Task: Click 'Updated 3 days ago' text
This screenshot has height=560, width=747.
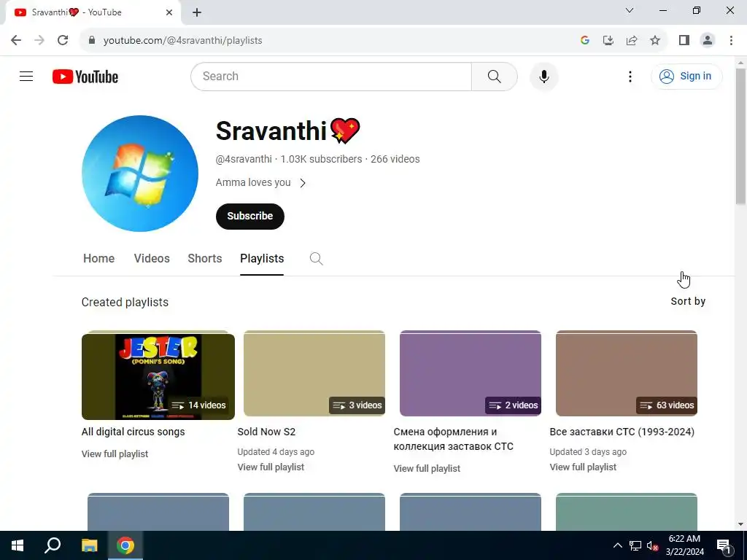Action: [588, 452]
